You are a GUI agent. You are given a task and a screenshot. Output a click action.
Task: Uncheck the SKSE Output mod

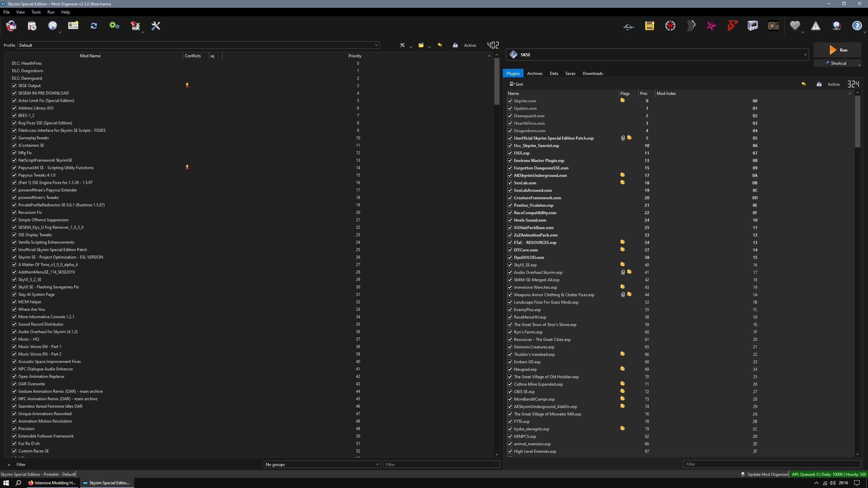14,86
